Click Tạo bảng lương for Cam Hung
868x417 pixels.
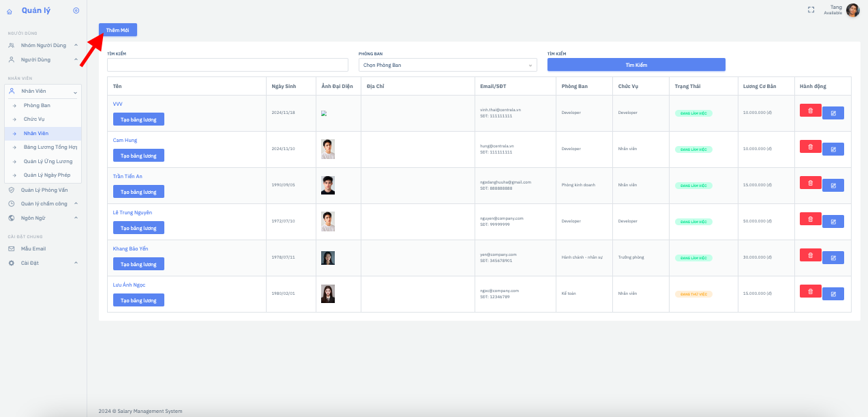coord(138,156)
